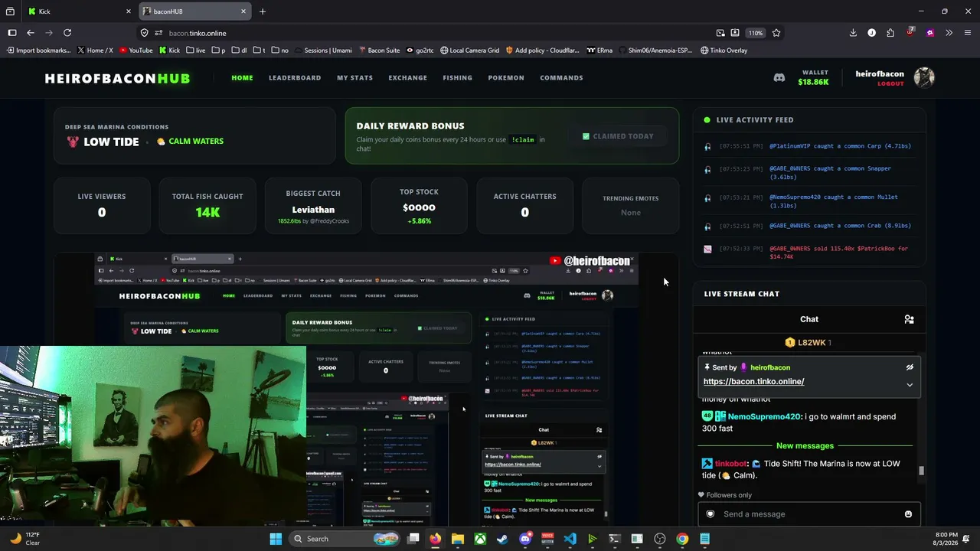Open the Extensions puzzle-piece icon

[x=890, y=33]
